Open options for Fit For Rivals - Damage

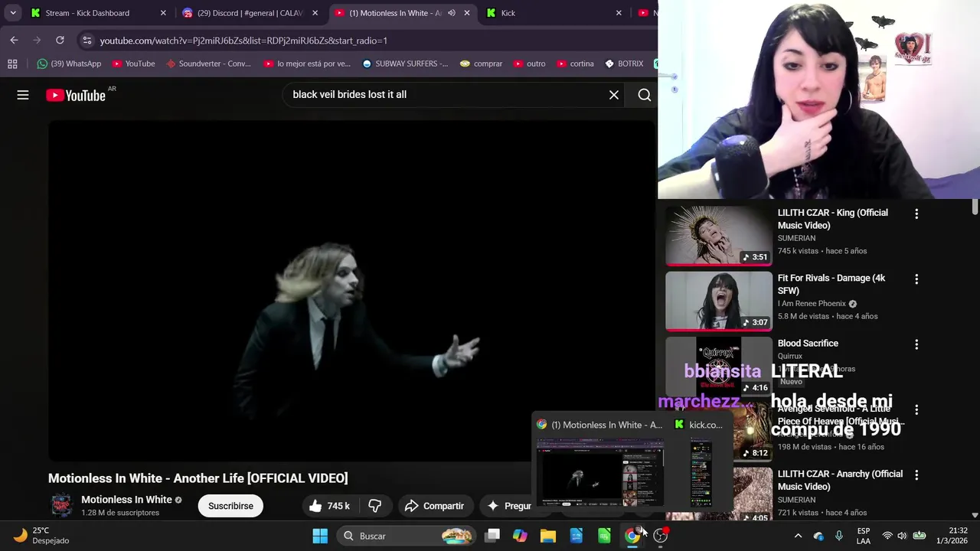coord(916,279)
